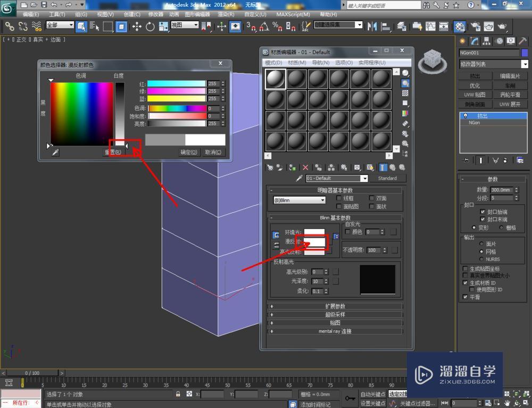The width and height of the screenshot is (532, 408).
Task: Click the 红 red channel slider
Action: (177, 84)
